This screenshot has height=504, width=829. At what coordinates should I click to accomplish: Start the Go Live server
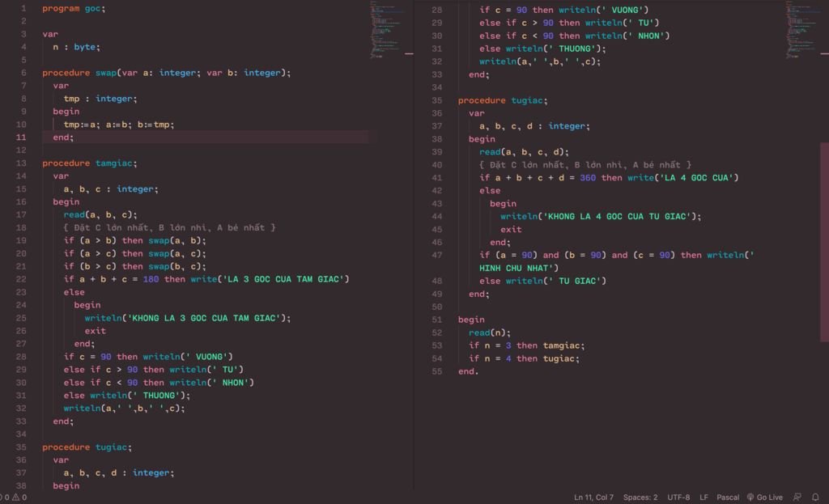764,498
